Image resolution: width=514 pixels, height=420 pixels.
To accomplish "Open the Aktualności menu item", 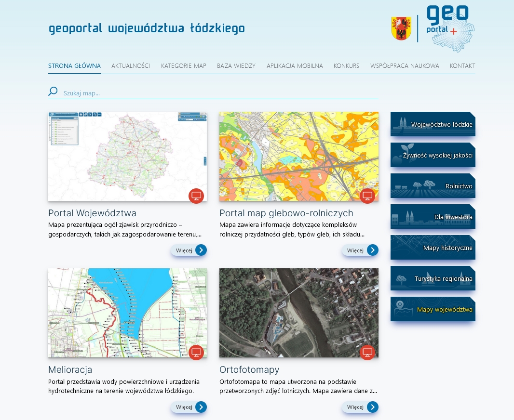I will coord(131,66).
